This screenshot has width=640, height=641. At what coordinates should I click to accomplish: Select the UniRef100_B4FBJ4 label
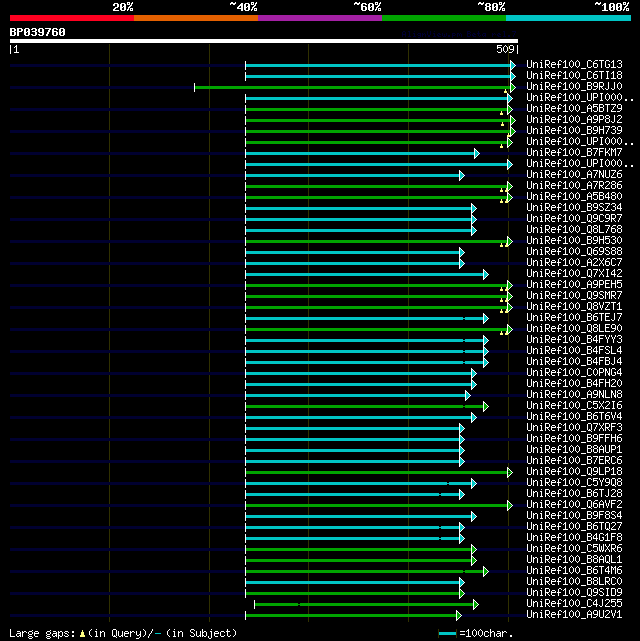[x=574, y=362]
